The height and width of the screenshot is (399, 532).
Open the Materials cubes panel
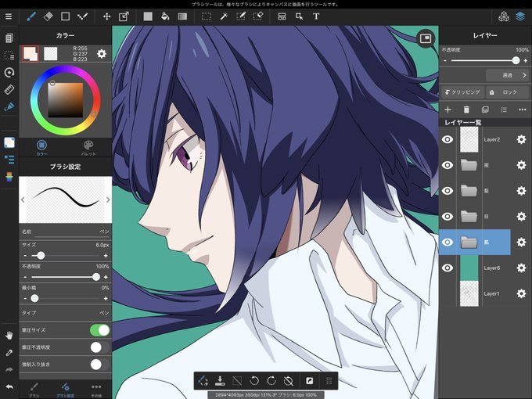tap(504, 16)
